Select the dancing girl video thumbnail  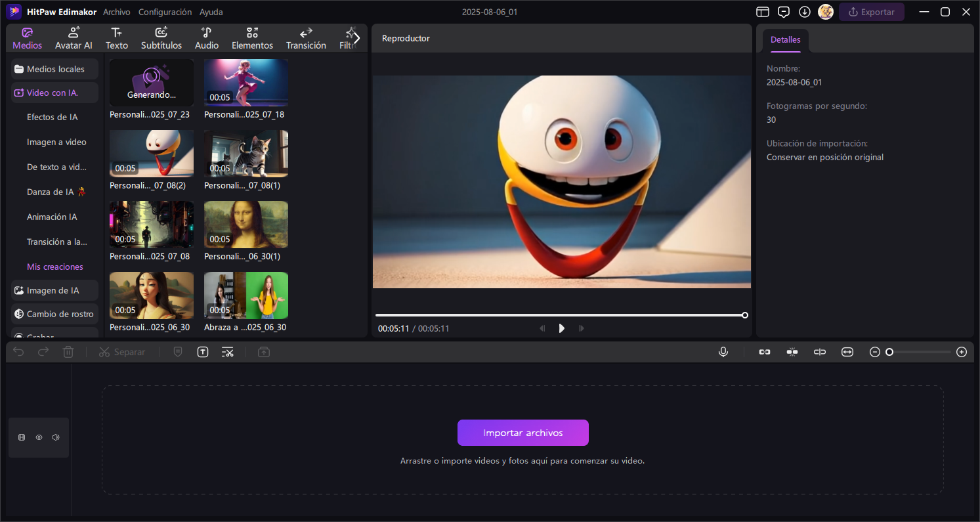point(246,83)
